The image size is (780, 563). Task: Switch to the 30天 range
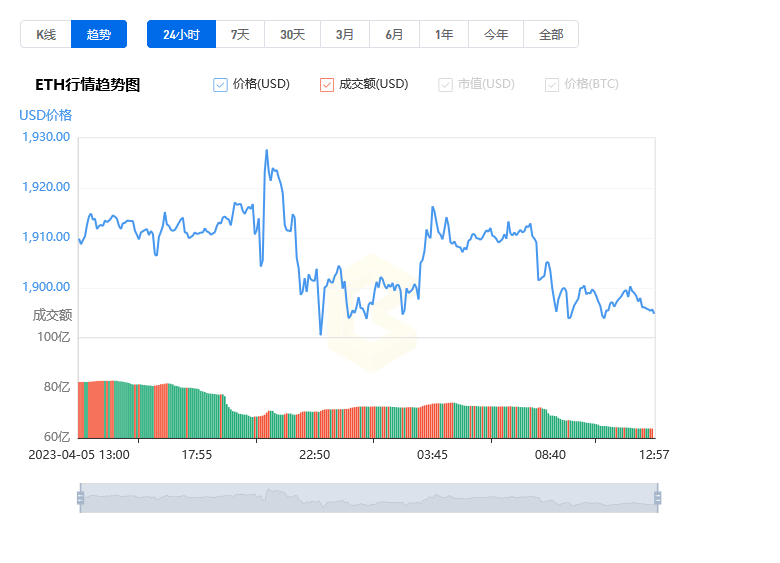292,34
